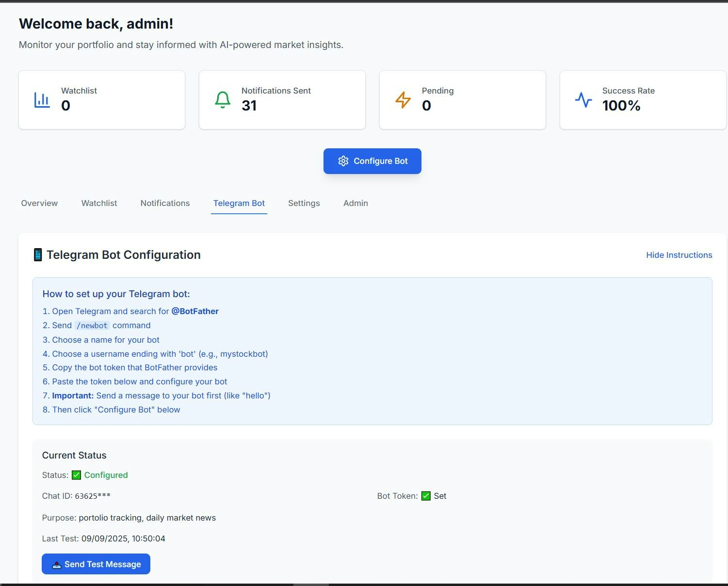Click the Notifications Sent bell icon

pos(223,99)
